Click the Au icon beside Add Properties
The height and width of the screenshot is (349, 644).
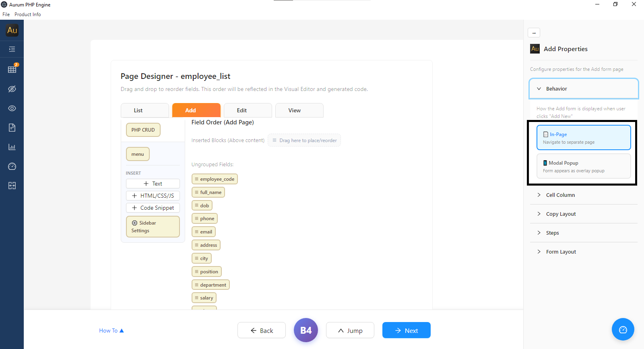[x=535, y=49]
